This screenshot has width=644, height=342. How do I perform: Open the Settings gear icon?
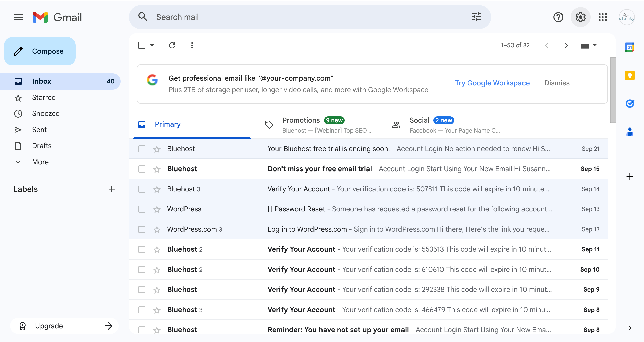pos(580,17)
